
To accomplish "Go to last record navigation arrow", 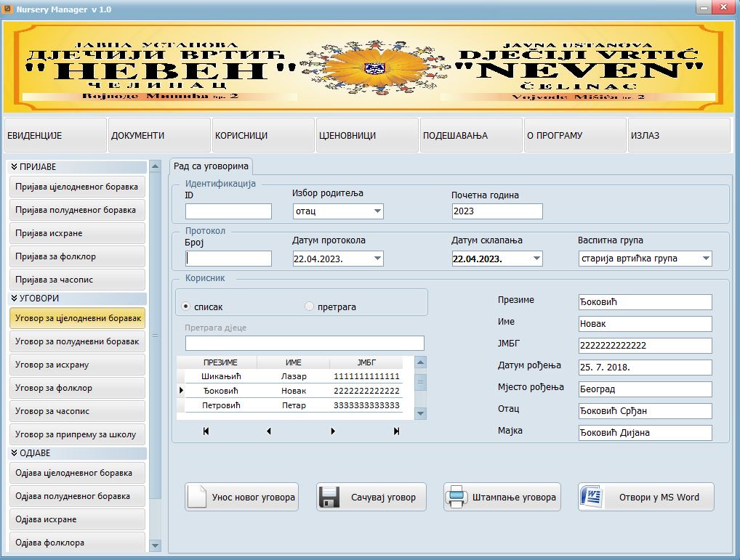I will pyautogui.click(x=396, y=431).
